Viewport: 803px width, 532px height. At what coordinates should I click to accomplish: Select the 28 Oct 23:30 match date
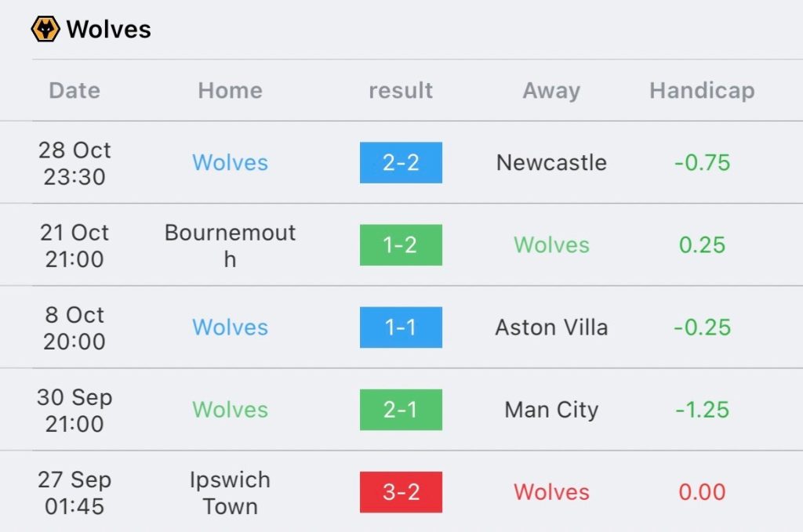[x=74, y=163]
